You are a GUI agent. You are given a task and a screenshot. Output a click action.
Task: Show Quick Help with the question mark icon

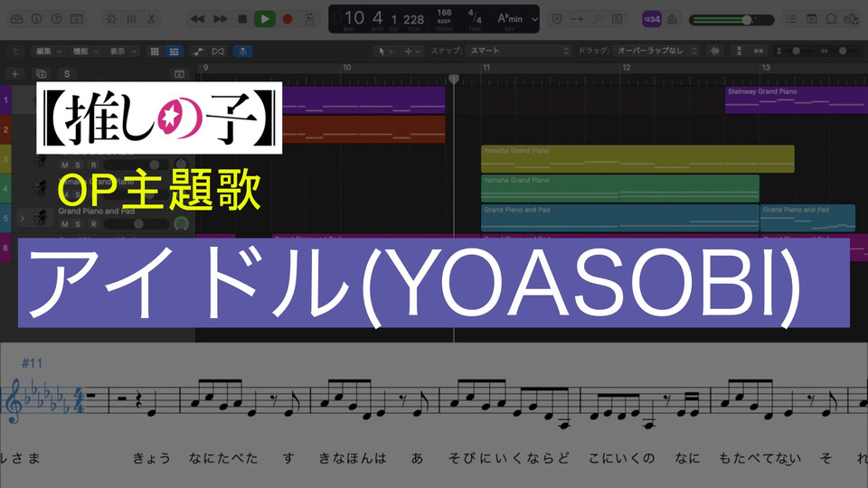click(56, 19)
